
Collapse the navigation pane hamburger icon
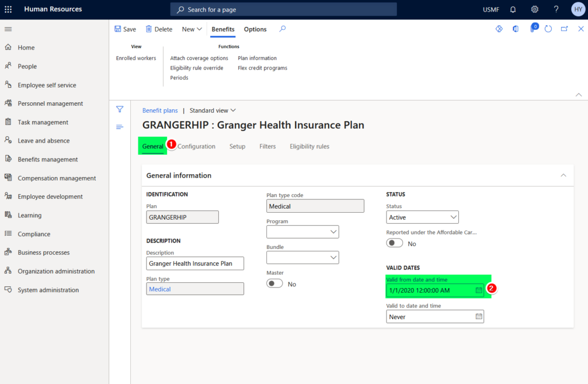[8, 29]
